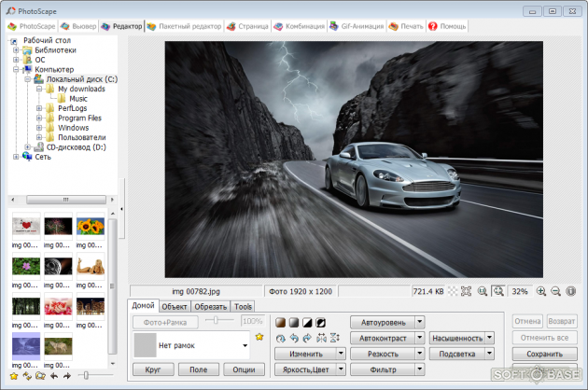Click the yellow star beside frame selector
588x390 pixels.
pos(259,337)
